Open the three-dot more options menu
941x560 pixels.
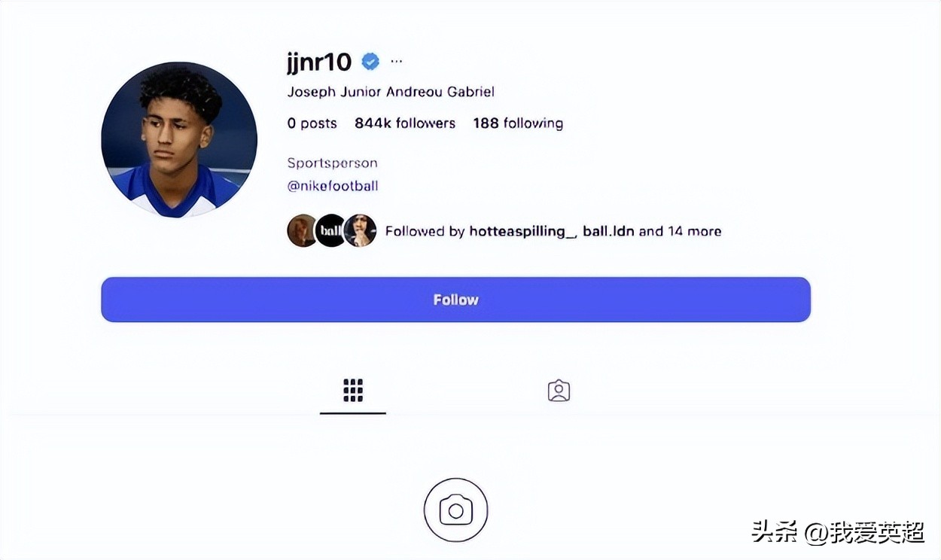click(x=397, y=62)
